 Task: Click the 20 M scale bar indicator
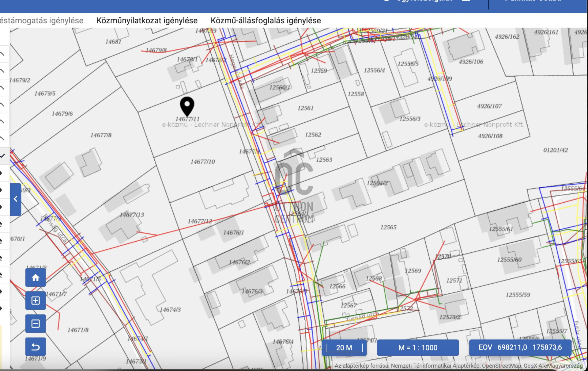click(x=344, y=348)
